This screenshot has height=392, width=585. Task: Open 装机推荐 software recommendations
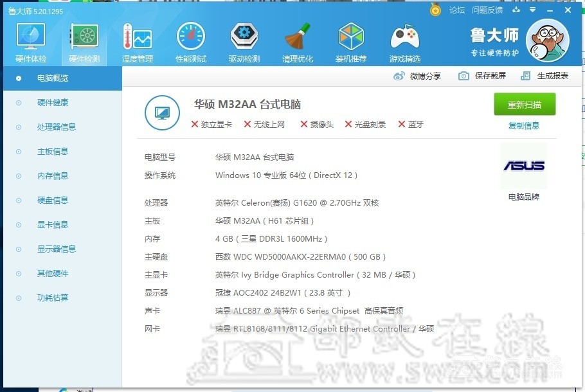tap(351, 39)
